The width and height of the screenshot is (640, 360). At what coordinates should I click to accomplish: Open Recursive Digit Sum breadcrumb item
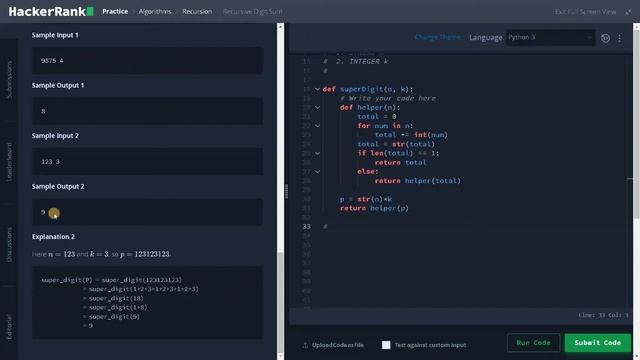coord(253,11)
